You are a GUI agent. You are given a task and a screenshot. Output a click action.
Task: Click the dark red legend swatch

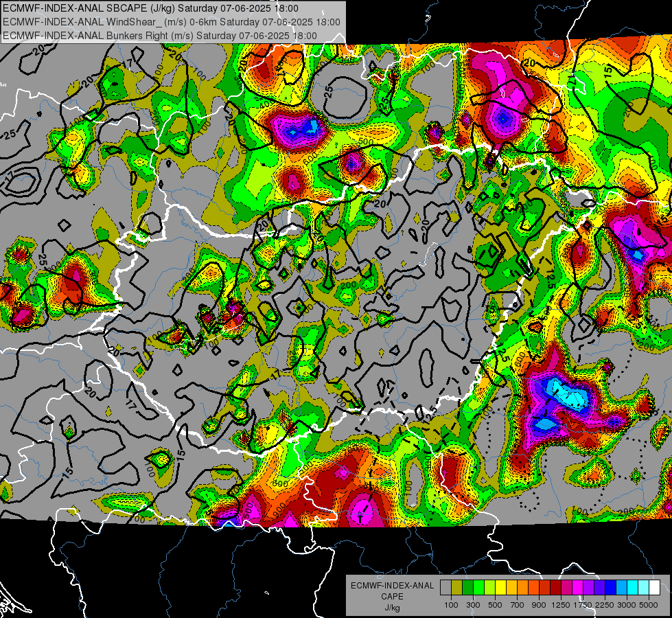(x=555, y=587)
